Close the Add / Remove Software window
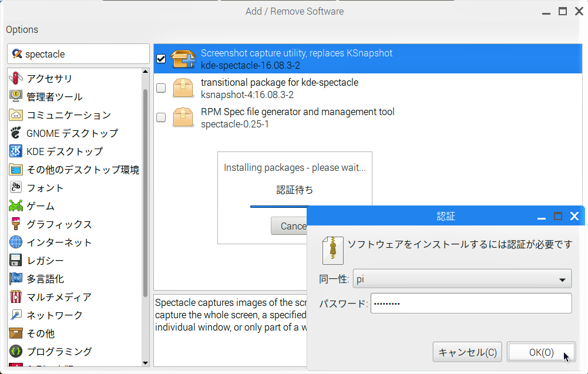The width and height of the screenshot is (588, 374). [x=579, y=12]
